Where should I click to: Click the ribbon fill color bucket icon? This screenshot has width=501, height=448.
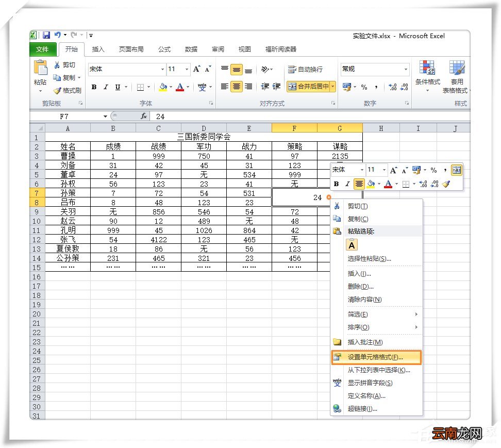[163, 87]
